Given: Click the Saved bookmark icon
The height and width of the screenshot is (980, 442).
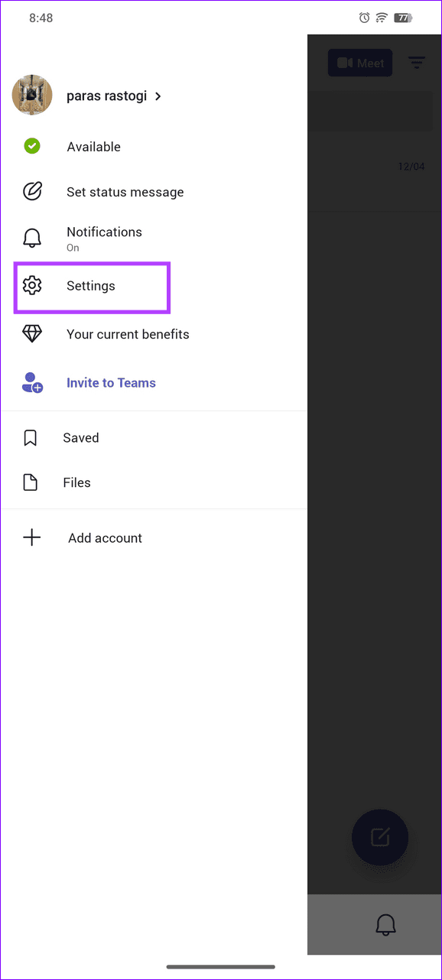Looking at the screenshot, I should pos(31,438).
